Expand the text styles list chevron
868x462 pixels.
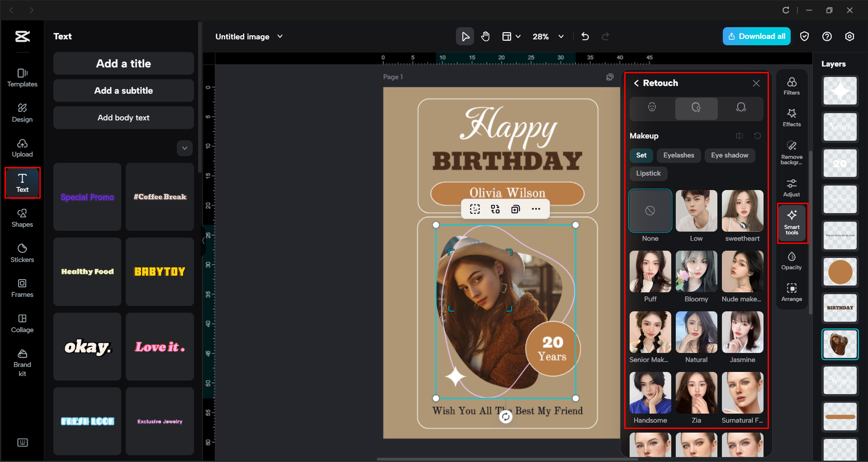[184, 148]
